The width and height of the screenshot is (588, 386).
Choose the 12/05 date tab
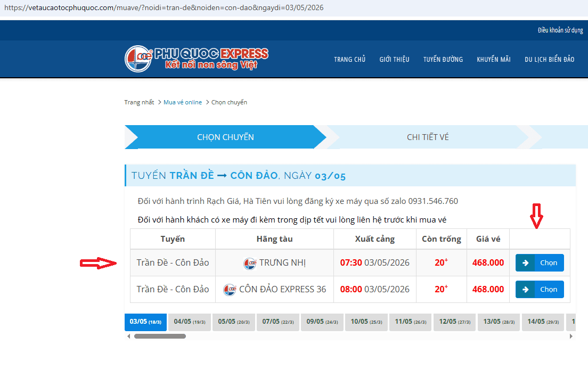(x=455, y=322)
